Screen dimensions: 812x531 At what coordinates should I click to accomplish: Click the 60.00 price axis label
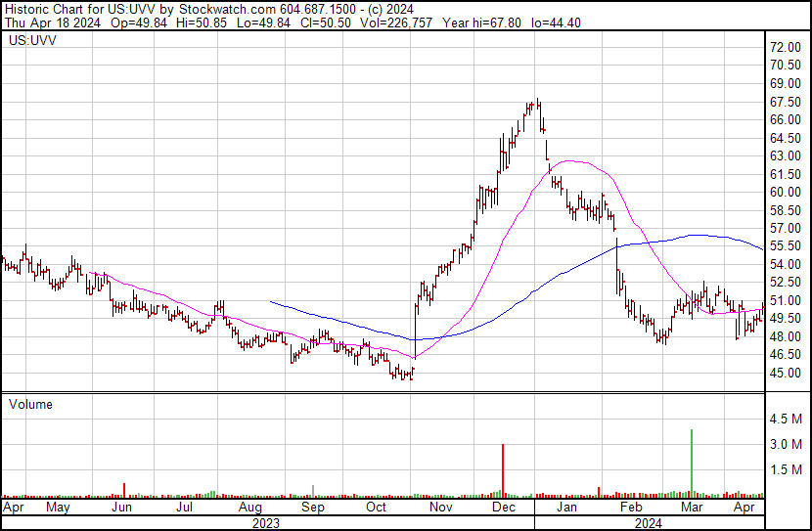point(786,192)
